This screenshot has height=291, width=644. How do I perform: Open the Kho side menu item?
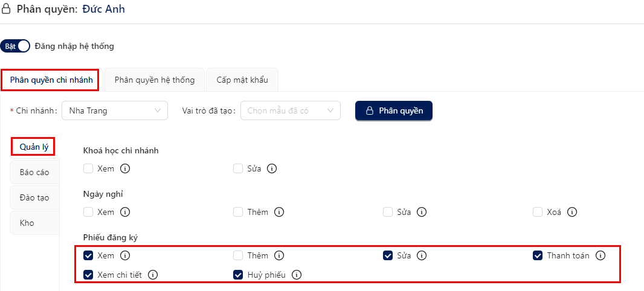pos(34,223)
